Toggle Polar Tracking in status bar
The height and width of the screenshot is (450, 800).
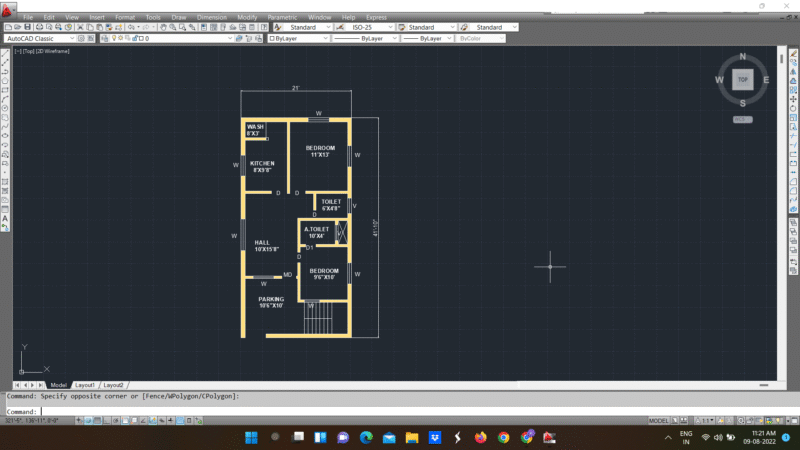click(x=115, y=420)
